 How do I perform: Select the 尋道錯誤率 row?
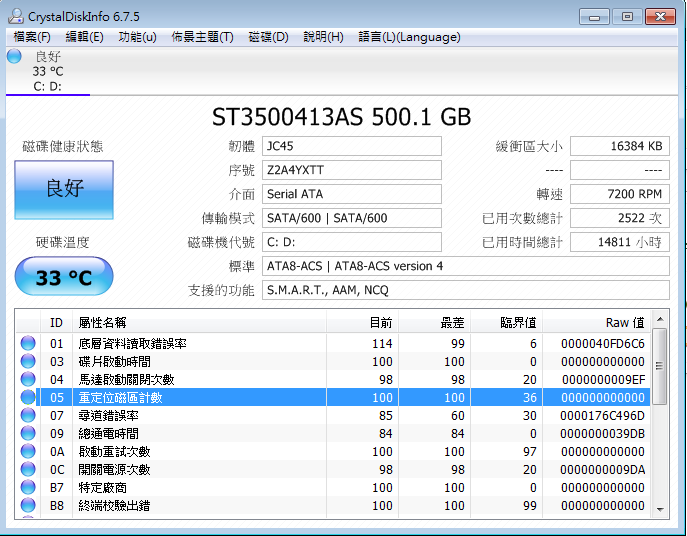point(333,415)
